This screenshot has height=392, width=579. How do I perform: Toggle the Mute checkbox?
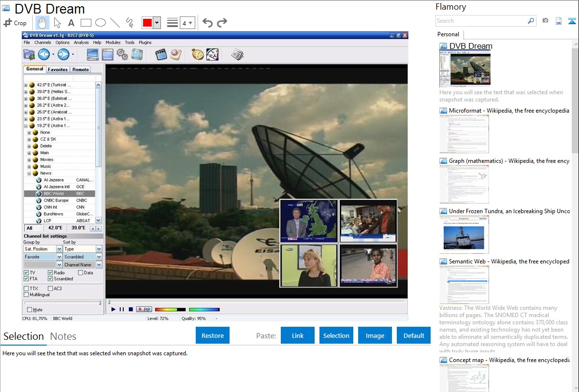click(x=29, y=310)
